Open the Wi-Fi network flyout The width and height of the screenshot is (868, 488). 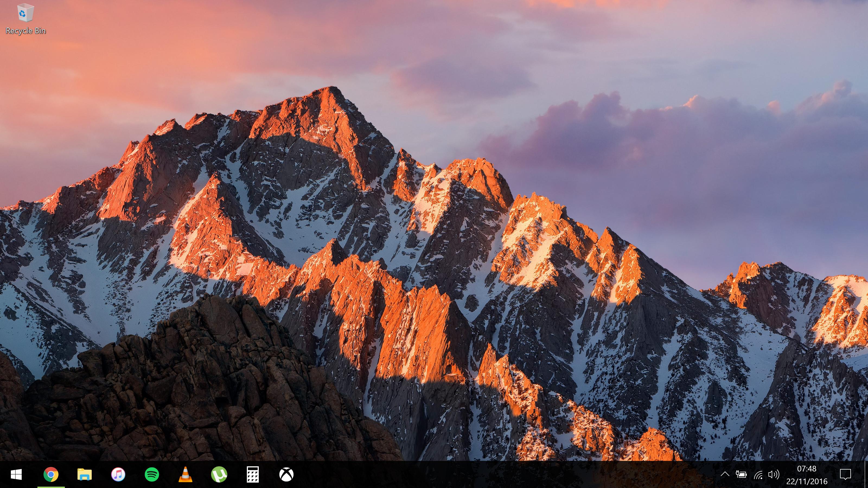758,475
